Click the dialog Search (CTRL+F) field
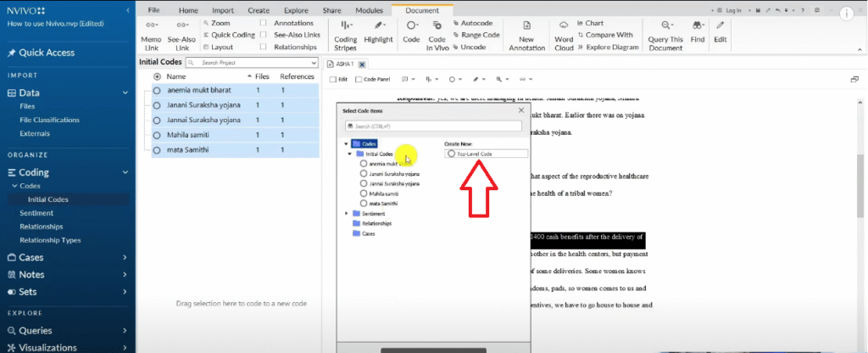 433,126
